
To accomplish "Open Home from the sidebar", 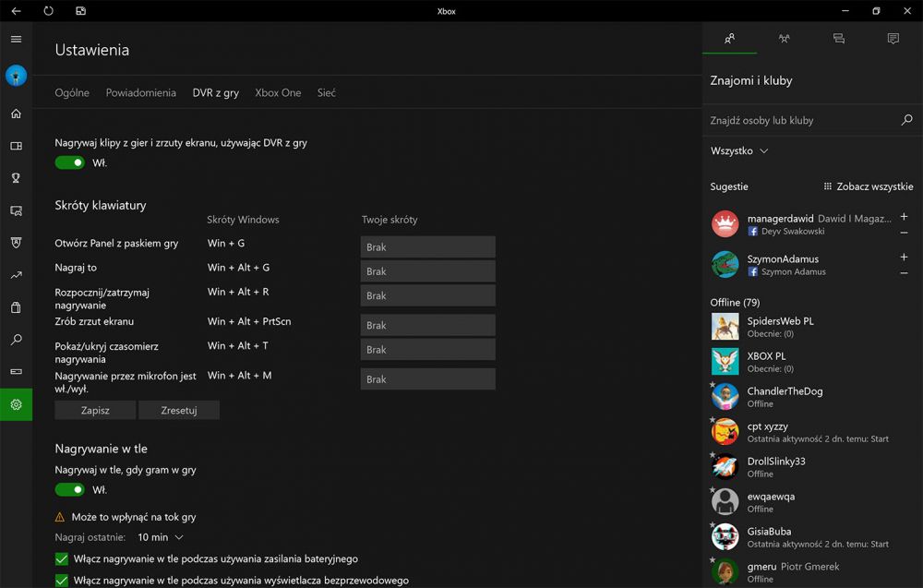I will [x=16, y=114].
